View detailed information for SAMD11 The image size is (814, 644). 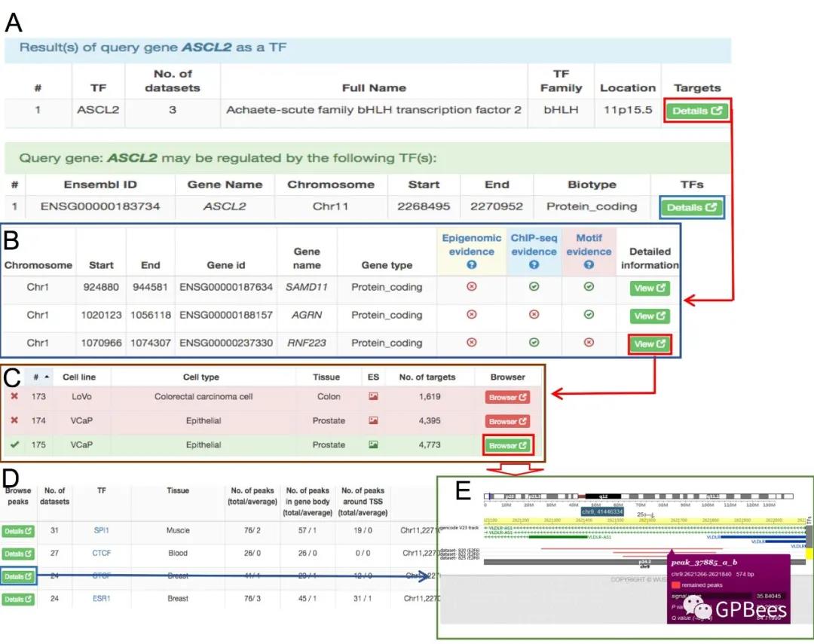(650, 288)
